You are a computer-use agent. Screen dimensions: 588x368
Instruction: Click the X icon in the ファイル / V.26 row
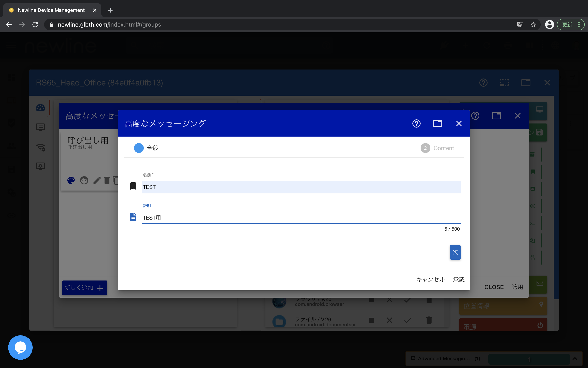(389, 320)
